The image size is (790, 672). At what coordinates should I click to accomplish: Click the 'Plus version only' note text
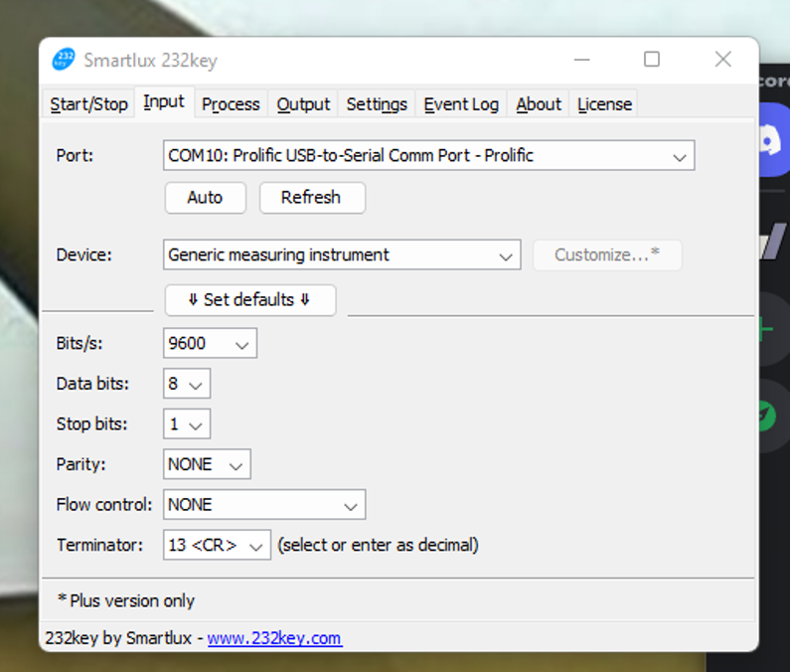126,600
